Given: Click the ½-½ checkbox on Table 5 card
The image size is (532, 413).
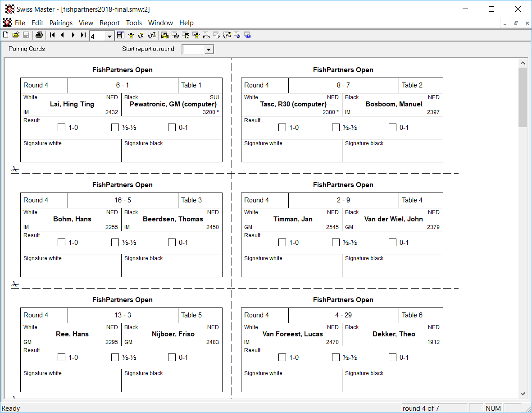Looking at the screenshot, I should point(115,357).
